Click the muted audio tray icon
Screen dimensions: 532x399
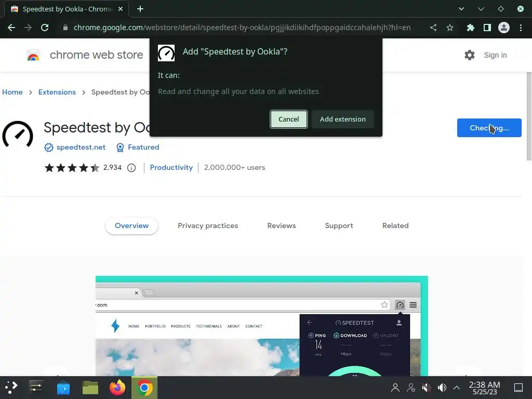click(427, 388)
